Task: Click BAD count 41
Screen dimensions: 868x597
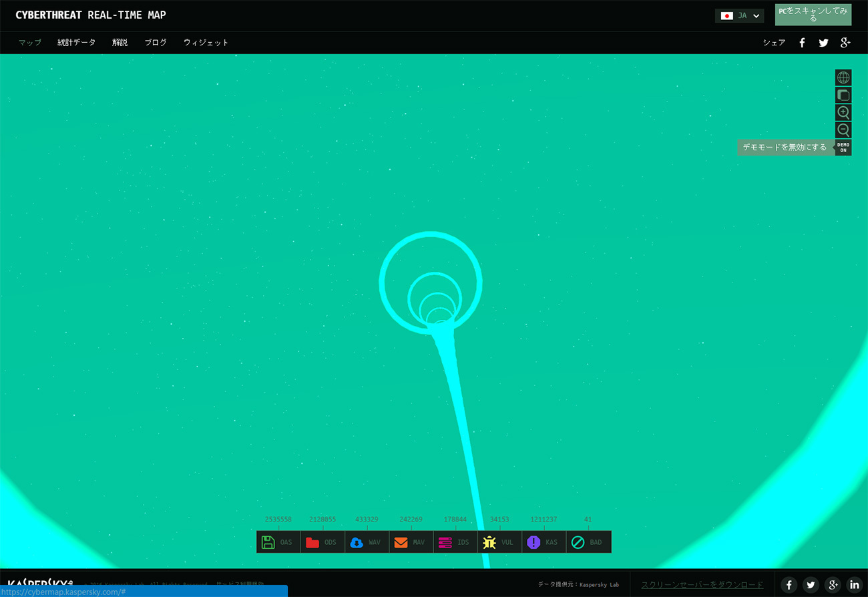Action: click(588, 520)
